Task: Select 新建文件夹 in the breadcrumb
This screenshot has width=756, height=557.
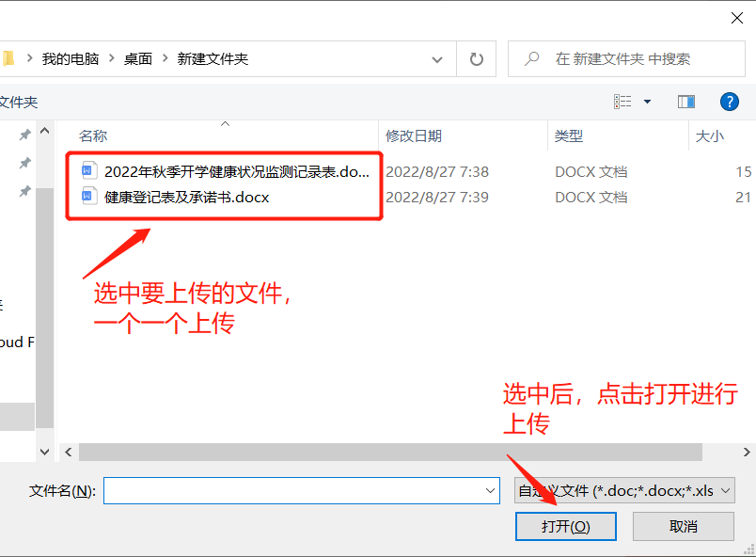Action: pyautogui.click(x=213, y=59)
